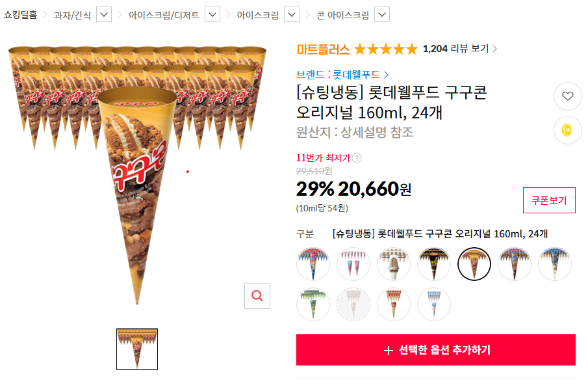Click the 쿠폰보기 button
Screen dimensions: 588x385
point(549,200)
